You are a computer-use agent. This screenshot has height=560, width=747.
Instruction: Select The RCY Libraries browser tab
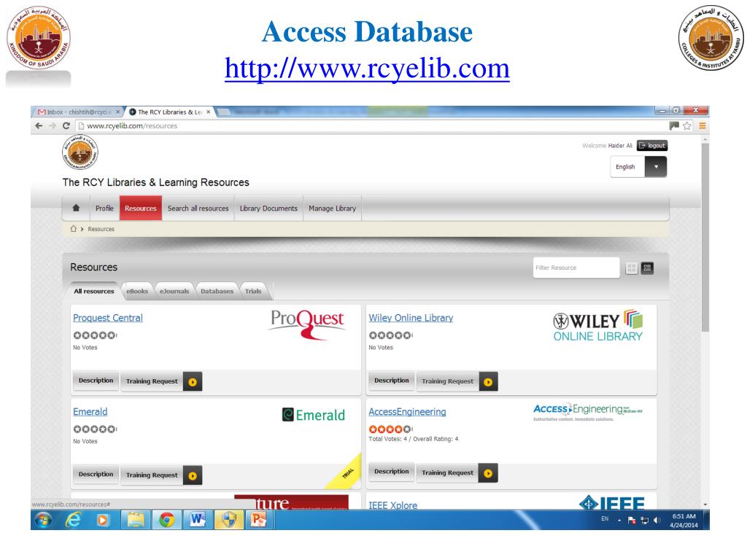click(171, 112)
